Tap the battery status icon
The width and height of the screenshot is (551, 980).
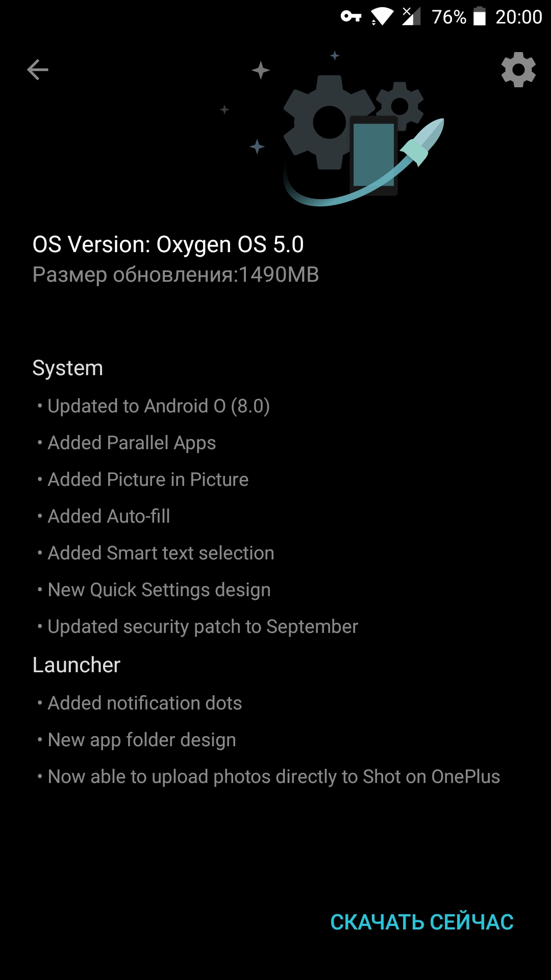point(480,16)
